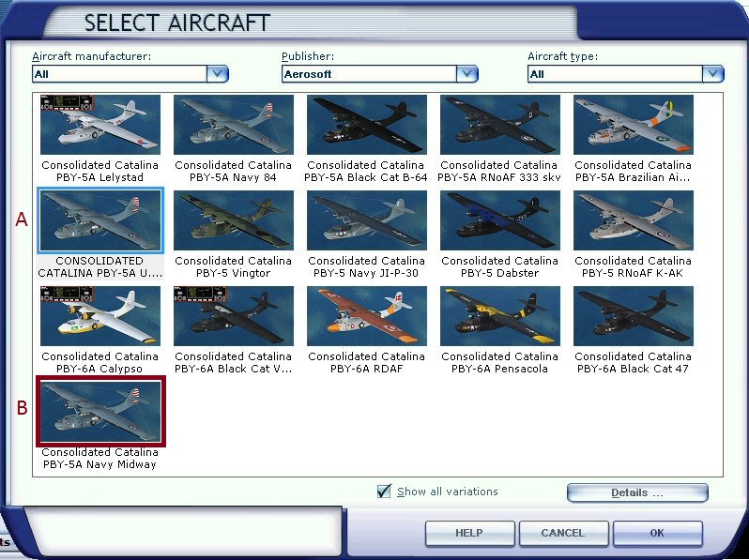Confirm selection with the OK button
Screen dimensions: 749x560
tap(657, 533)
